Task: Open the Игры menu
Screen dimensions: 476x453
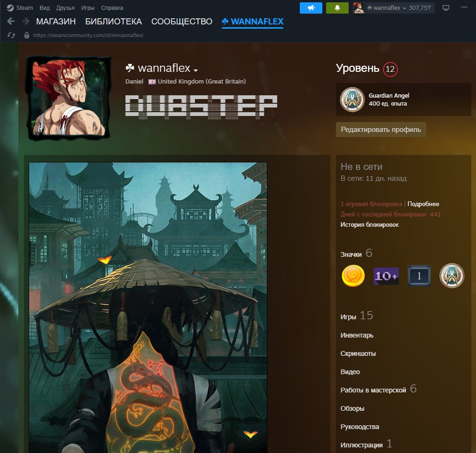Action: tap(88, 8)
